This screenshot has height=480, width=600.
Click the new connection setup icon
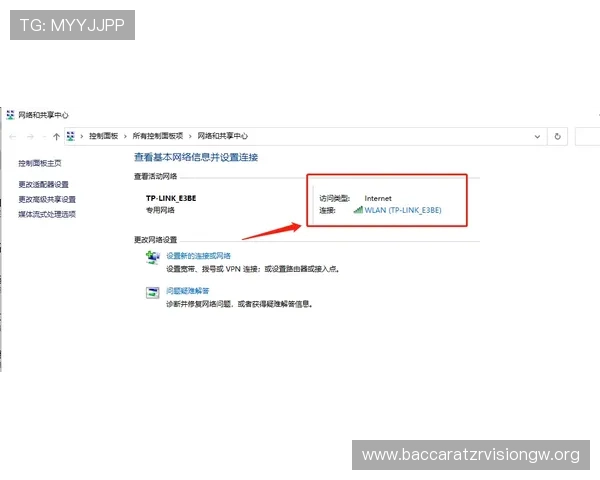click(153, 257)
